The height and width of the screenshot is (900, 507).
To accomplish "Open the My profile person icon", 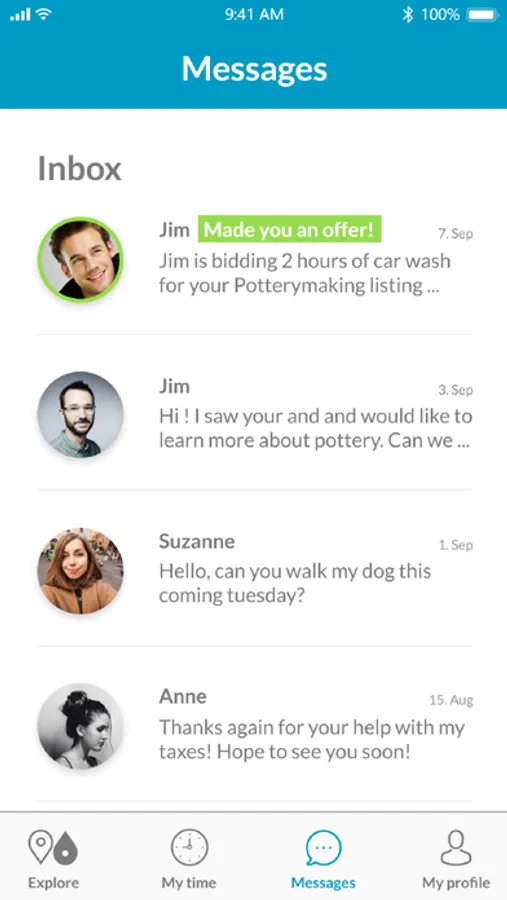I will (x=456, y=848).
